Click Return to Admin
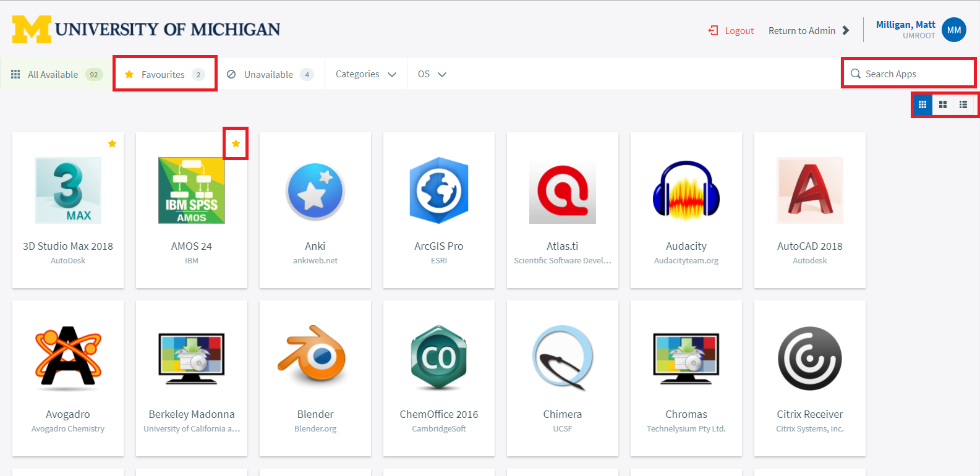Screen dimensions: 980x476 [809, 30]
